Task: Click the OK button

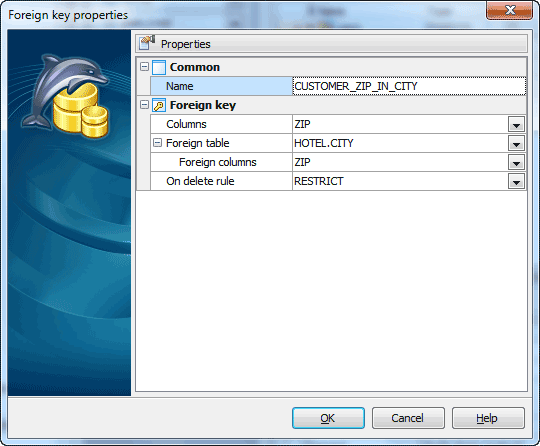Action: [x=328, y=418]
